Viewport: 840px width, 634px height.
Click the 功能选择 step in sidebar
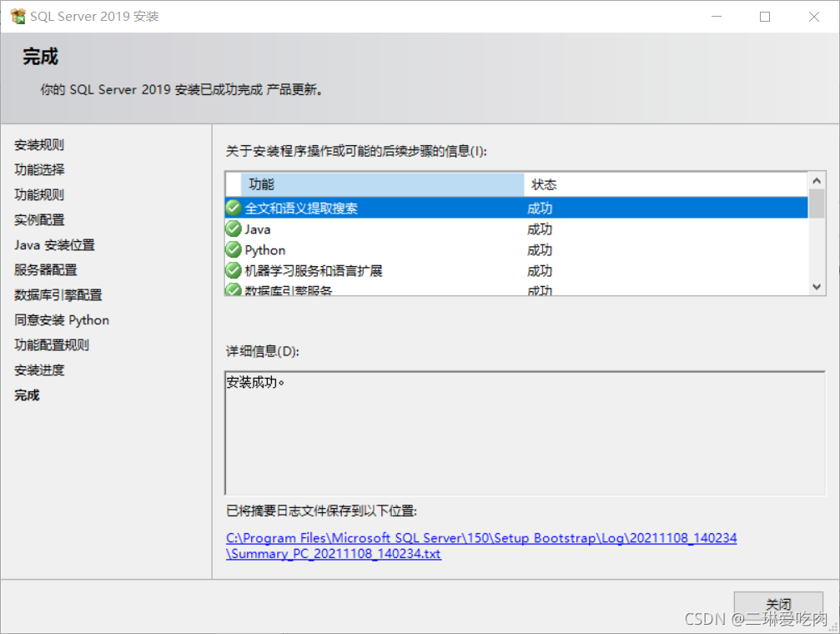click(39, 169)
